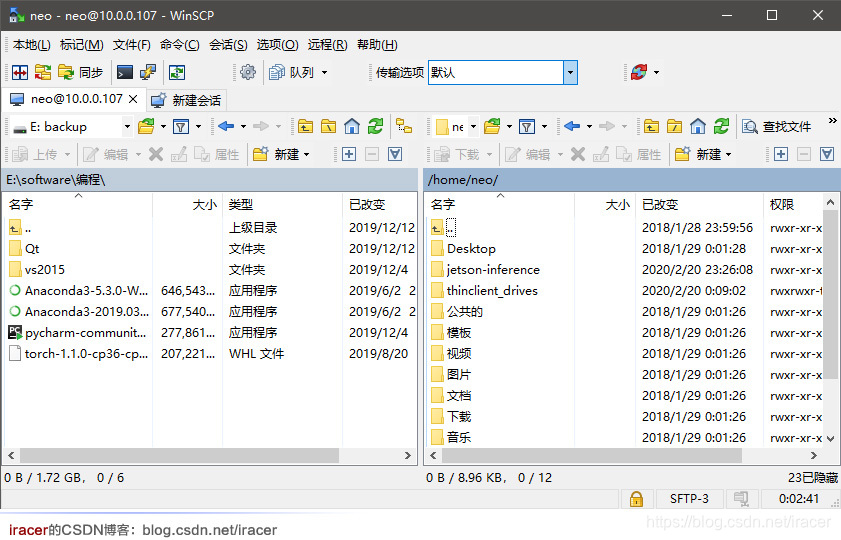Screen dimensions: 841x540
Task: Open the 帮助(H) menu
Action: pyautogui.click(x=378, y=45)
